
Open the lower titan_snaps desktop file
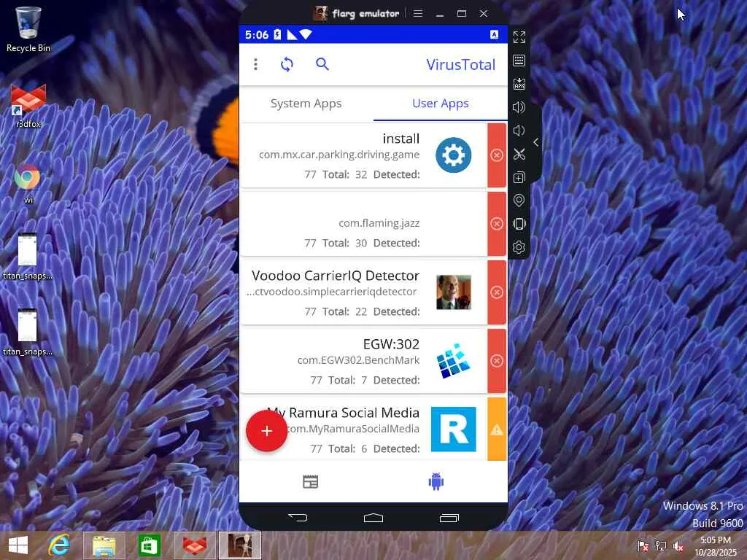[27, 332]
